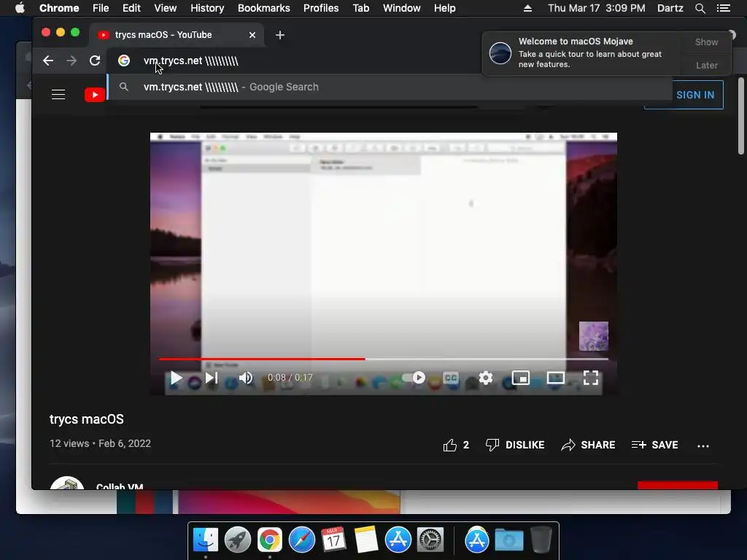The height and width of the screenshot is (560, 747).
Task: Open Notes from the Dock
Action: tap(366, 540)
